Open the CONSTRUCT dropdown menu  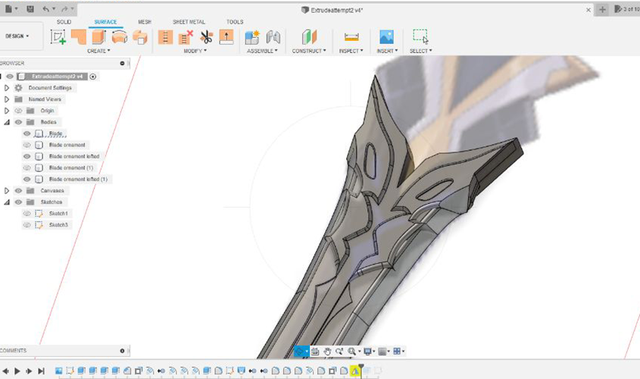[x=309, y=51]
